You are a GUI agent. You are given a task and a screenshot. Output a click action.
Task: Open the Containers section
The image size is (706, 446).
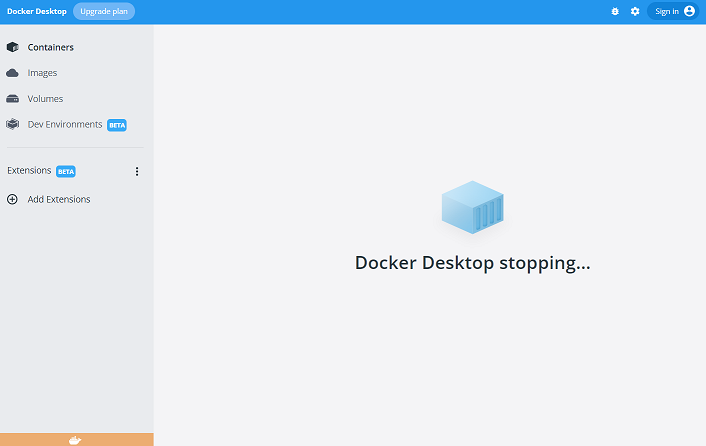(x=50, y=47)
